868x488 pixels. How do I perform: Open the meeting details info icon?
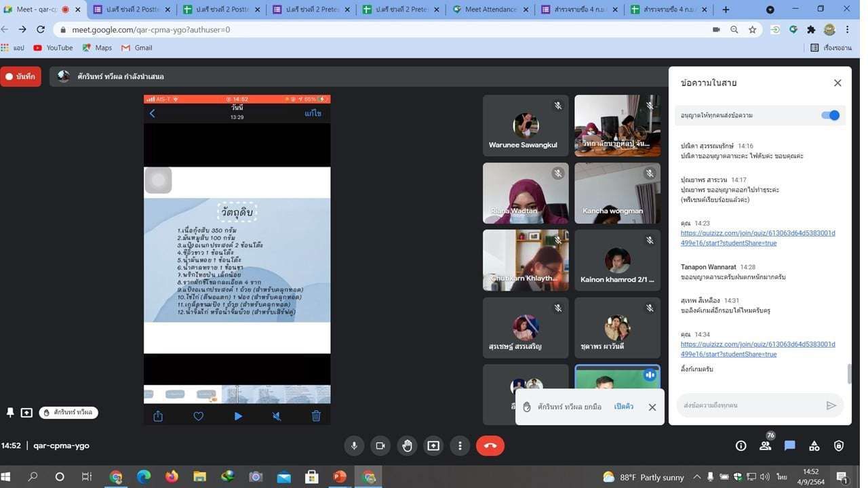[741, 445]
